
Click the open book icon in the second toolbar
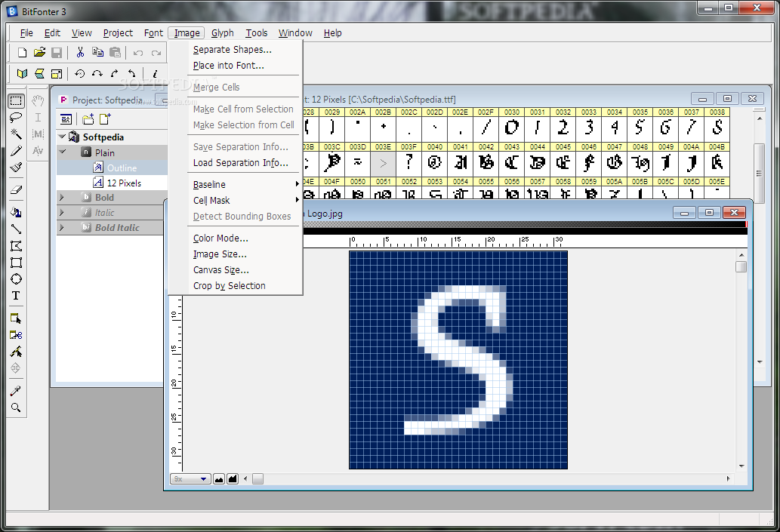coord(22,74)
